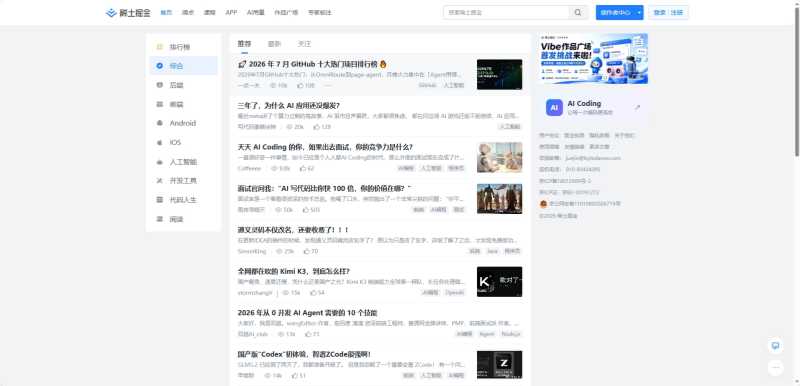Like the 天天 AI Coding post
Image resolution: width=800 pixels, height=386 pixels.
click(303, 168)
